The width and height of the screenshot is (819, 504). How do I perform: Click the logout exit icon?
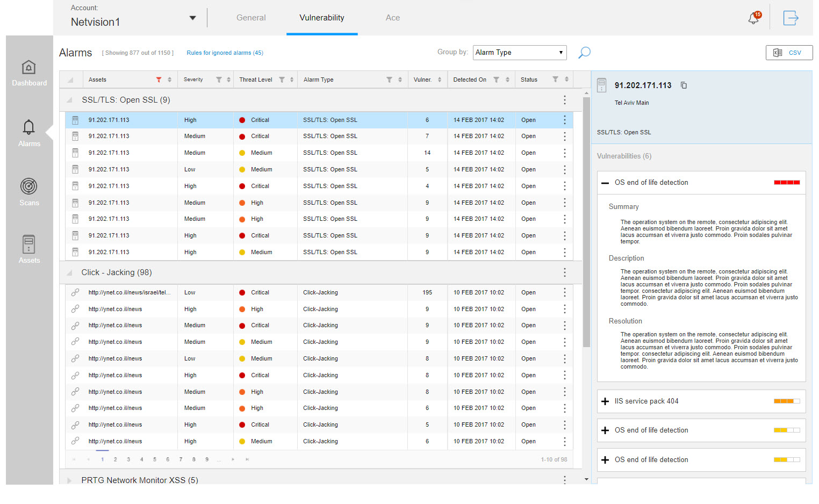(791, 18)
